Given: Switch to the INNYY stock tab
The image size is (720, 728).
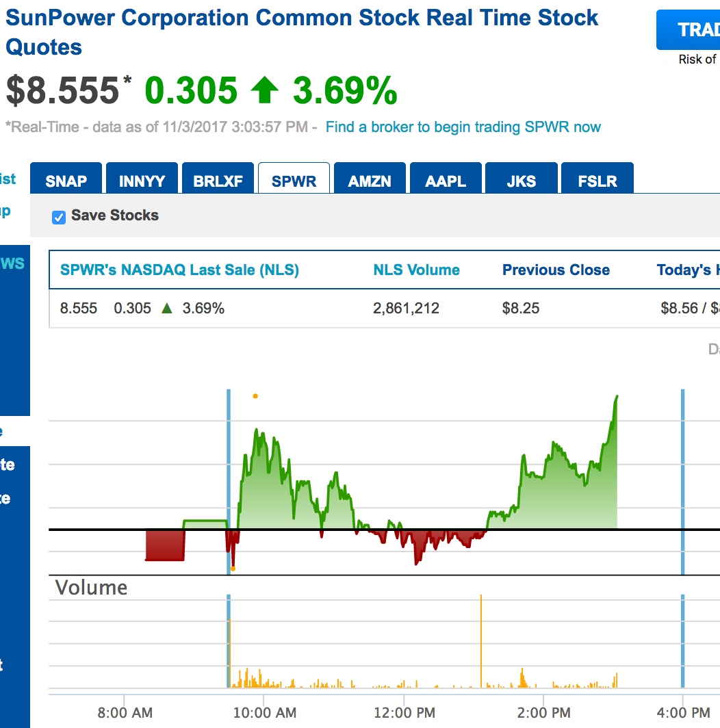Looking at the screenshot, I should [x=142, y=179].
